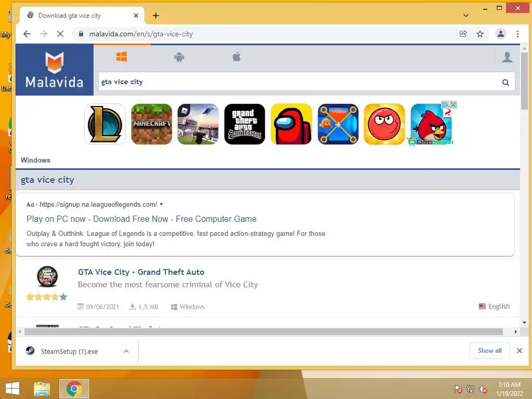532x399 pixels.
Task: Click the star rating of GTA Vice City
Action: point(47,297)
